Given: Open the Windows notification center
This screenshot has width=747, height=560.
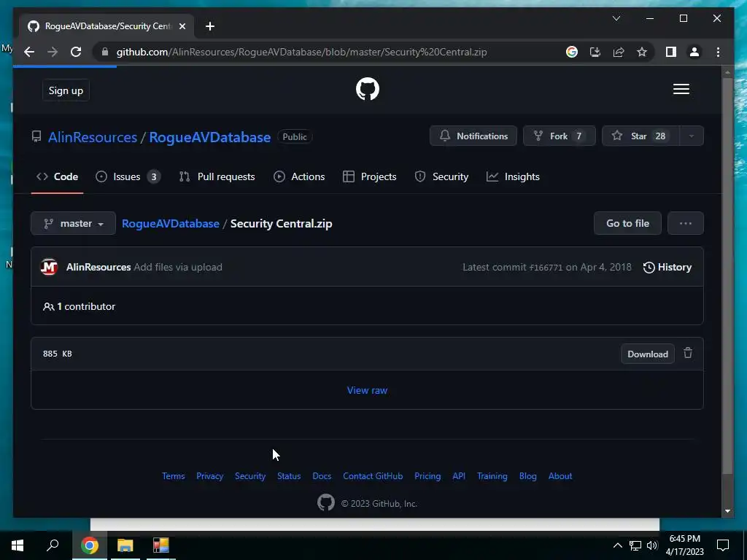Looking at the screenshot, I should pyautogui.click(x=723, y=545).
